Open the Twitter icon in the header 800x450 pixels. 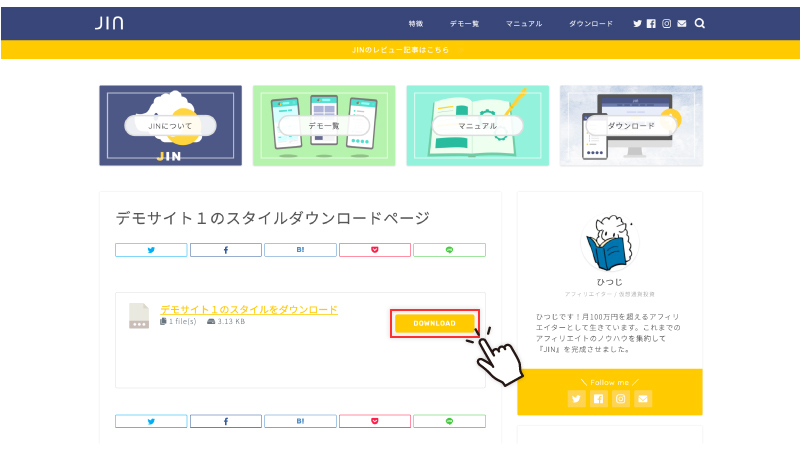[x=637, y=23]
